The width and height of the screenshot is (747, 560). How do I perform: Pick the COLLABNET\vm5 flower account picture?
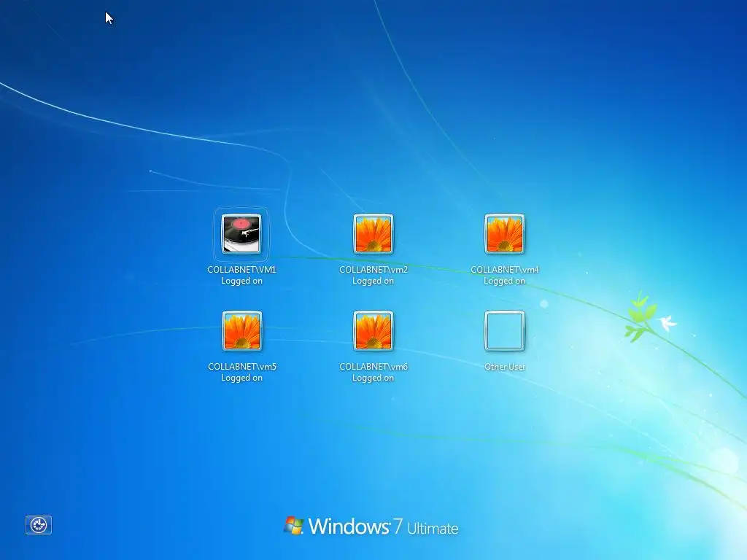(241, 331)
